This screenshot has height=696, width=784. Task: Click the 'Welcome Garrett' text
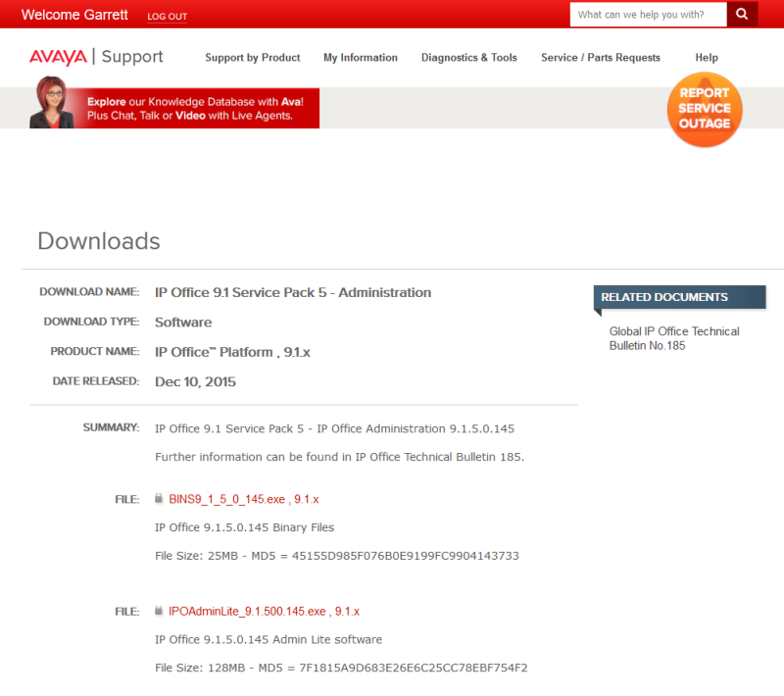[74, 15]
